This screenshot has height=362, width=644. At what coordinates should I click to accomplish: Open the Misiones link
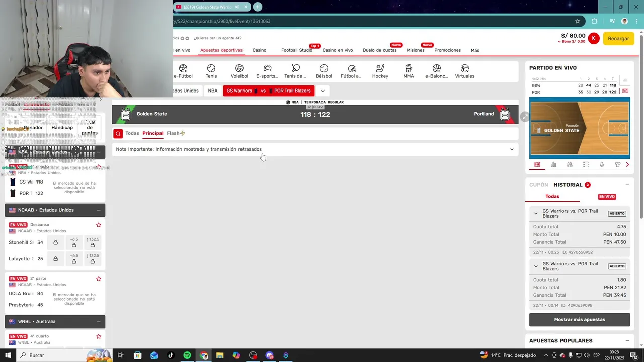pos(416,50)
